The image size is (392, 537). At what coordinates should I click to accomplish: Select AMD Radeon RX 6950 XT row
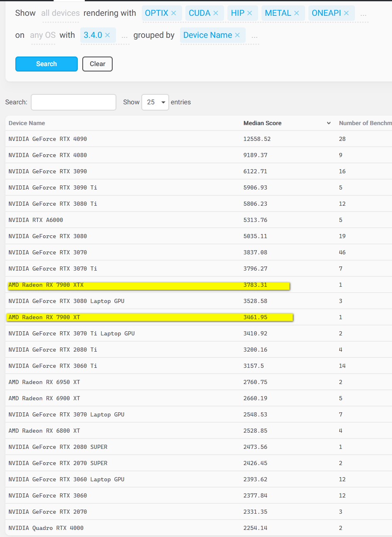point(44,382)
